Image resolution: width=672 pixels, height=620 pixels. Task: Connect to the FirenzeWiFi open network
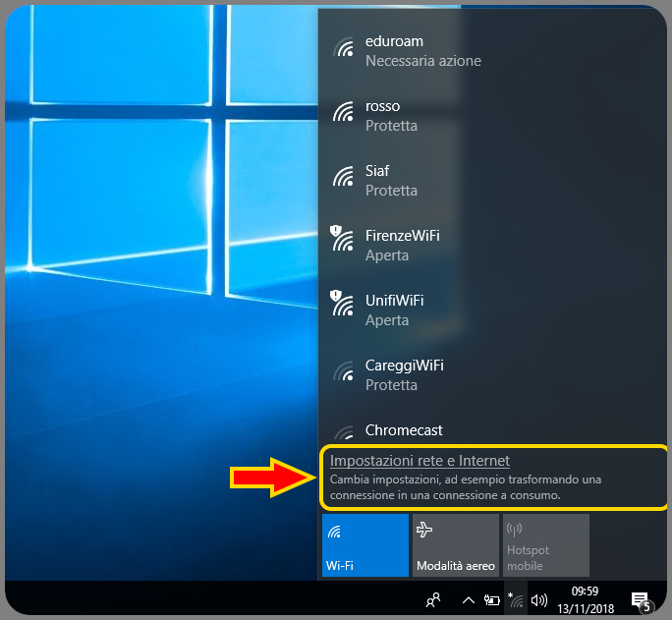492,245
